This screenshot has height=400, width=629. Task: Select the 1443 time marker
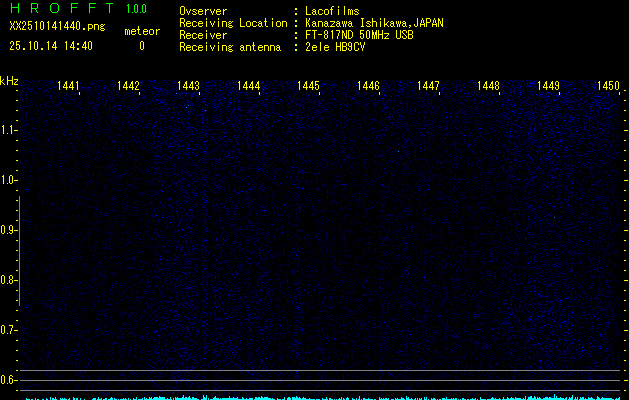[x=188, y=87]
